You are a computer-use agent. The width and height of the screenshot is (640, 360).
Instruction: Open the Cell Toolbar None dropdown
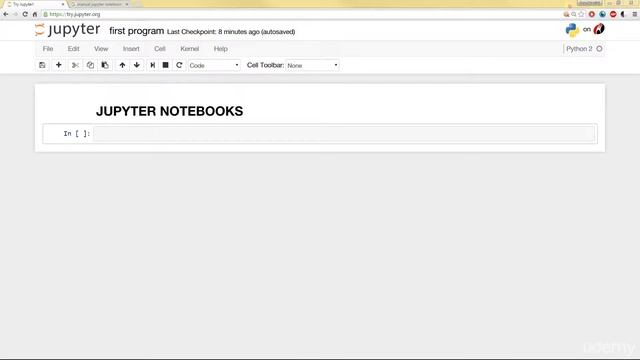click(312, 65)
